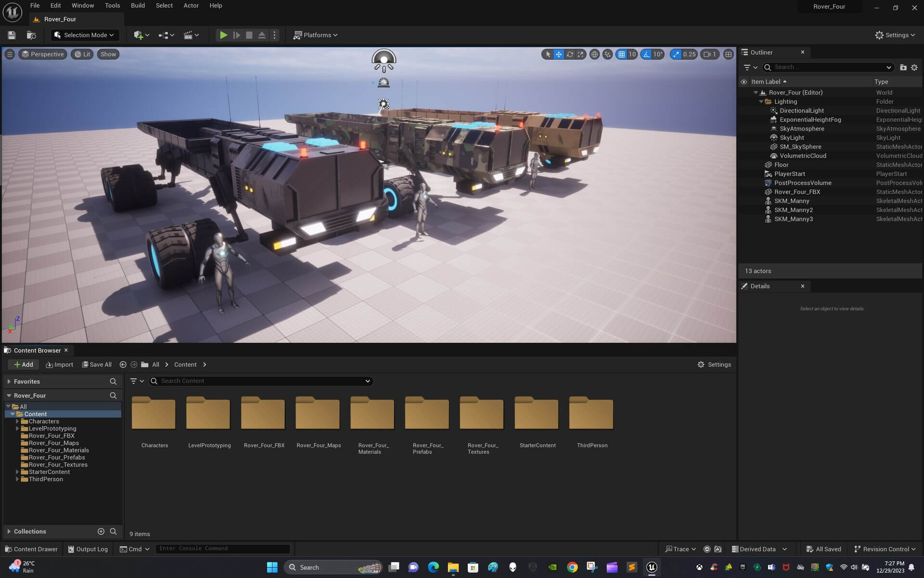Image resolution: width=924 pixels, height=578 pixels.
Task: Click the Select objects arrow tool
Action: 548,54
